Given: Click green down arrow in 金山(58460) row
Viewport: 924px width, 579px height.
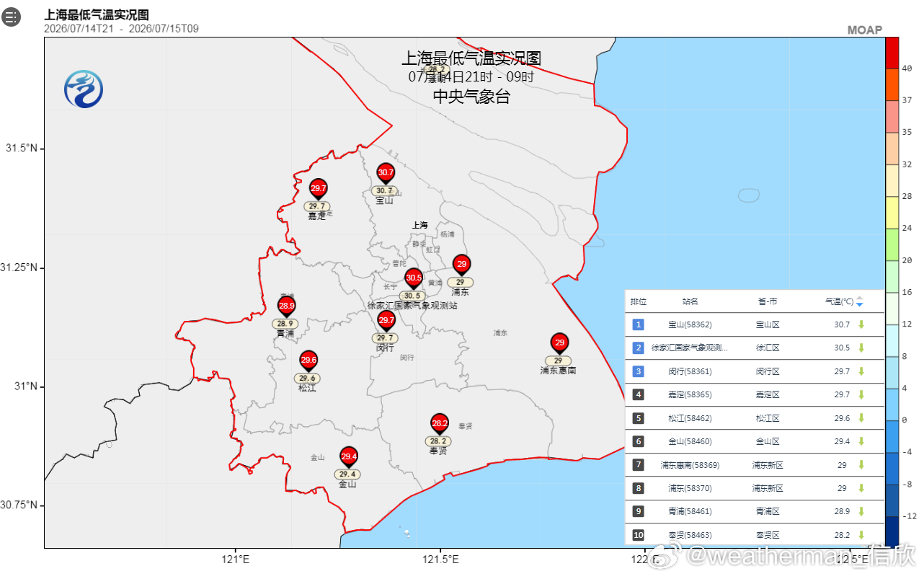Looking at the screenshot, I should (861, 441).
